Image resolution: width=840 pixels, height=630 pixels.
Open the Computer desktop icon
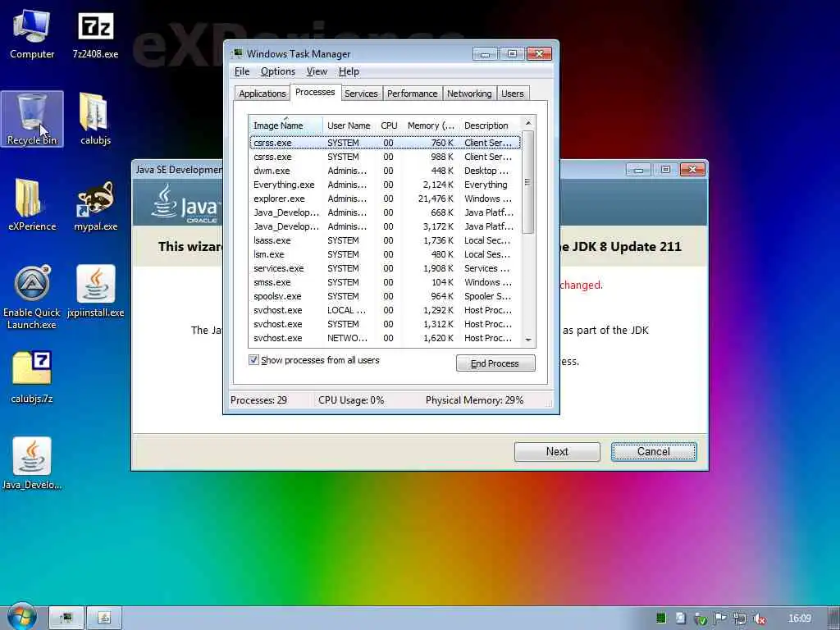coord(32,33)
